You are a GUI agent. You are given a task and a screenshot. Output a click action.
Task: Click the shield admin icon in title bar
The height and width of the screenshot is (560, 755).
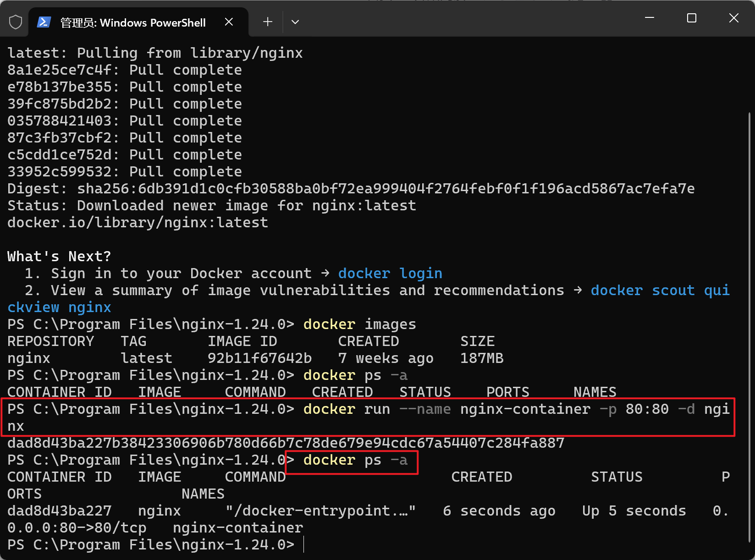pyautogui.click(x=16, y=22)
